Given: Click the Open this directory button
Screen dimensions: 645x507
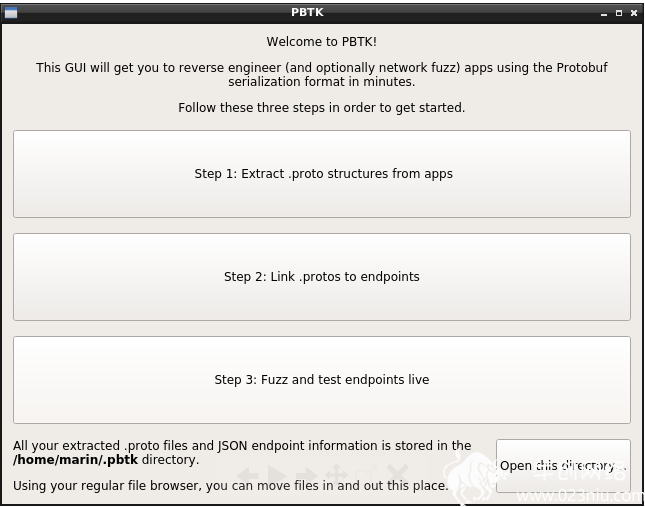Looking at the screenshot, I should [563, 465].
